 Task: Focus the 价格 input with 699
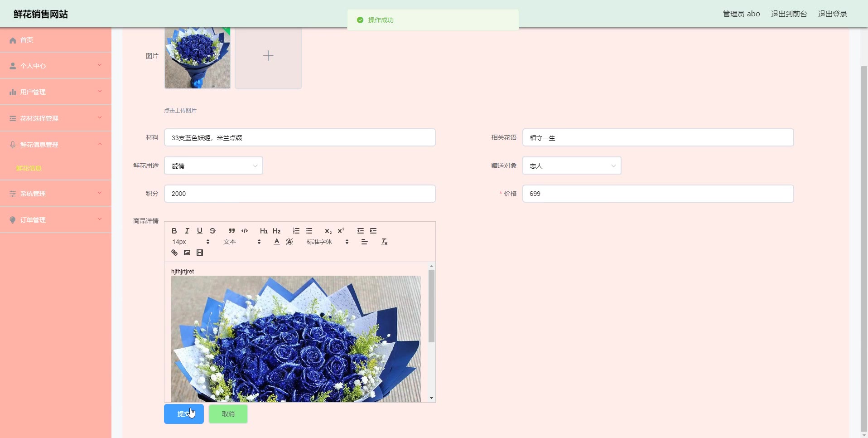pos(658,194)
